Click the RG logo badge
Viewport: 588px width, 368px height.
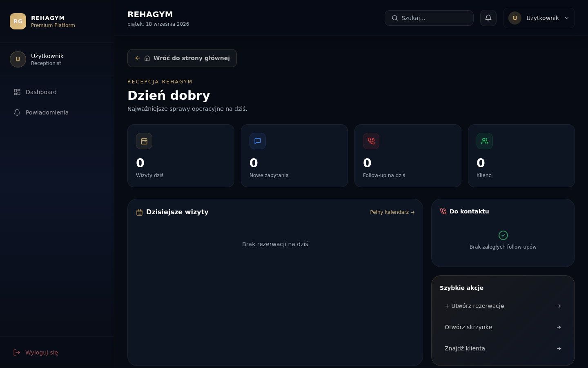coord(18,21)
